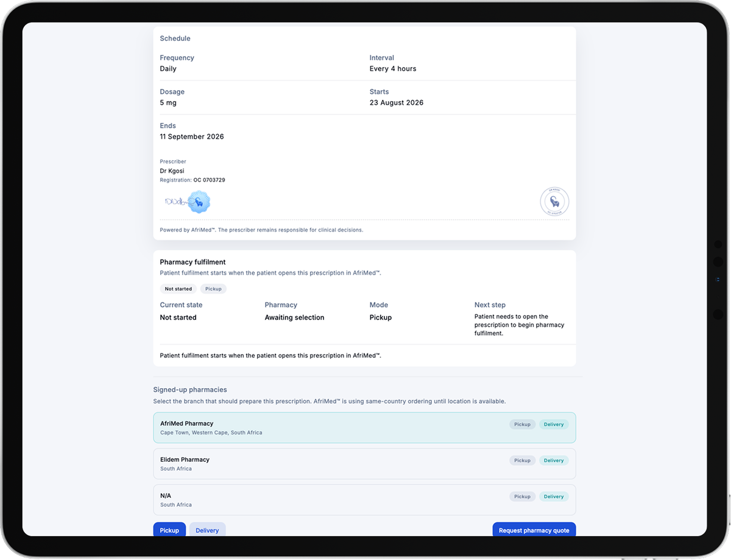Click the 'Powered by AfriMed' footer note
The height and width of the screenshot is (560, 731).
[x=261, y=230]
